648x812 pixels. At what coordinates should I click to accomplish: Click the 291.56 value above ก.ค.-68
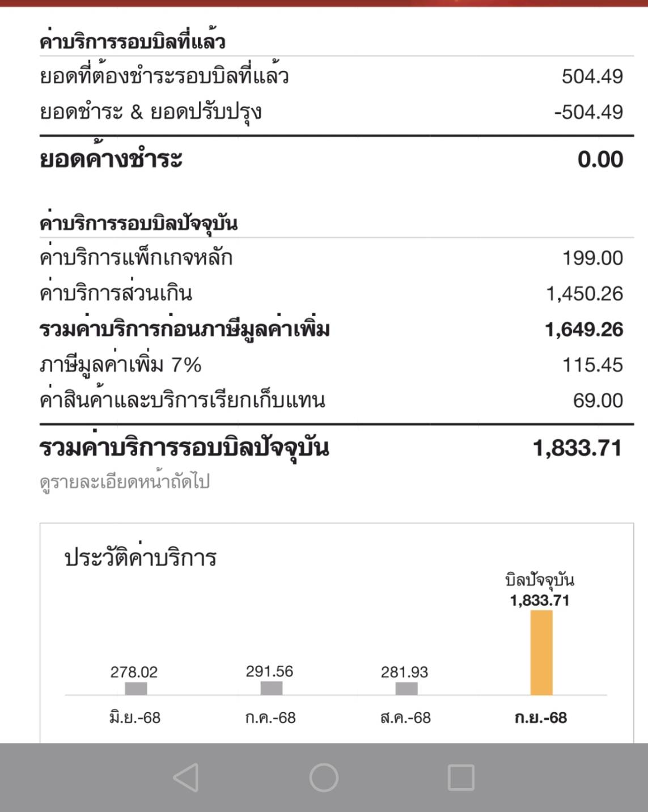[x=269, y=671]
